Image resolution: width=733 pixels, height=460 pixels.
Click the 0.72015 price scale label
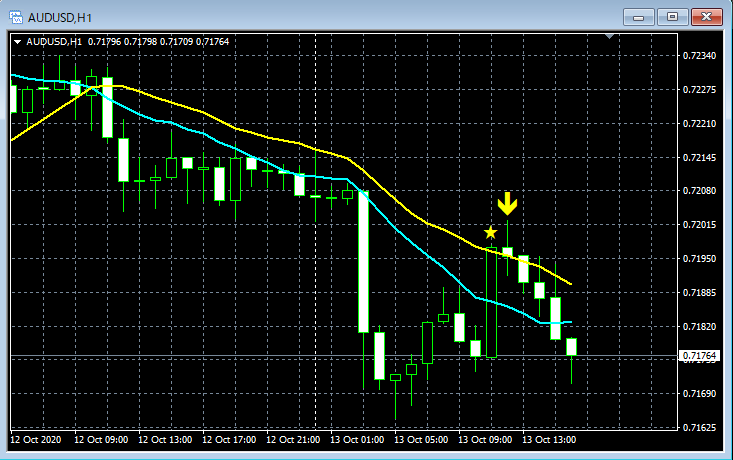[x=699, y=225]
